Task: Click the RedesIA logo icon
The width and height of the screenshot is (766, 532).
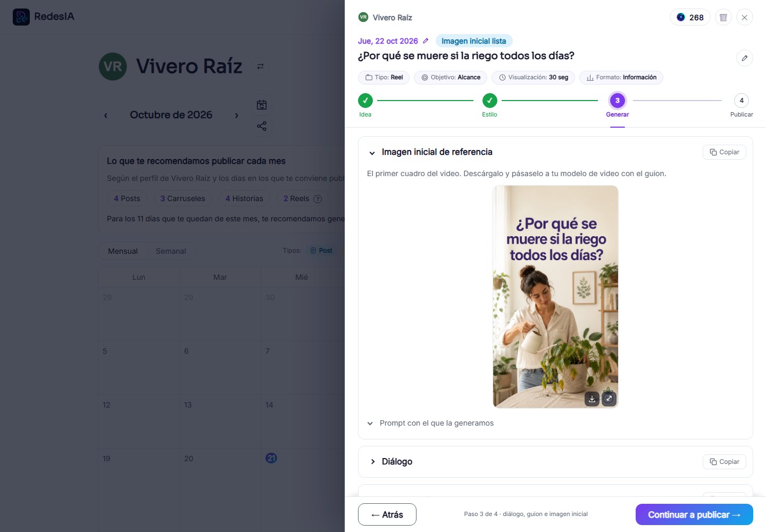Action: (x=21, y=17)
